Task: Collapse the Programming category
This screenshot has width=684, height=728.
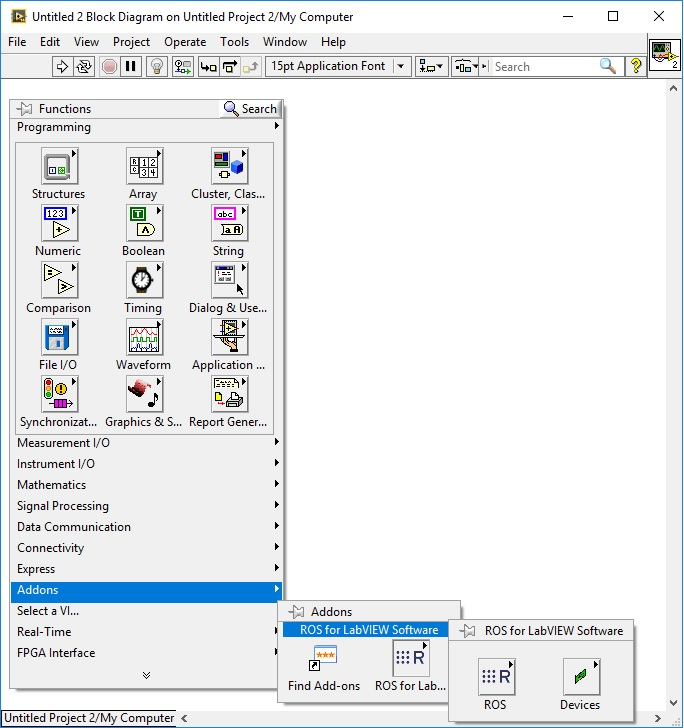Action: pyautogui.click(x=146, y=127)
